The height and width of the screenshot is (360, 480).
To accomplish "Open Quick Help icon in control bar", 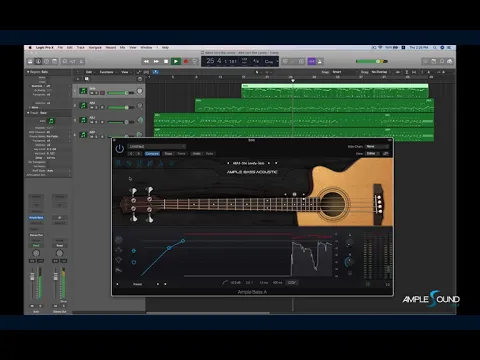I will pyautogui.click(x=46, y=61).
